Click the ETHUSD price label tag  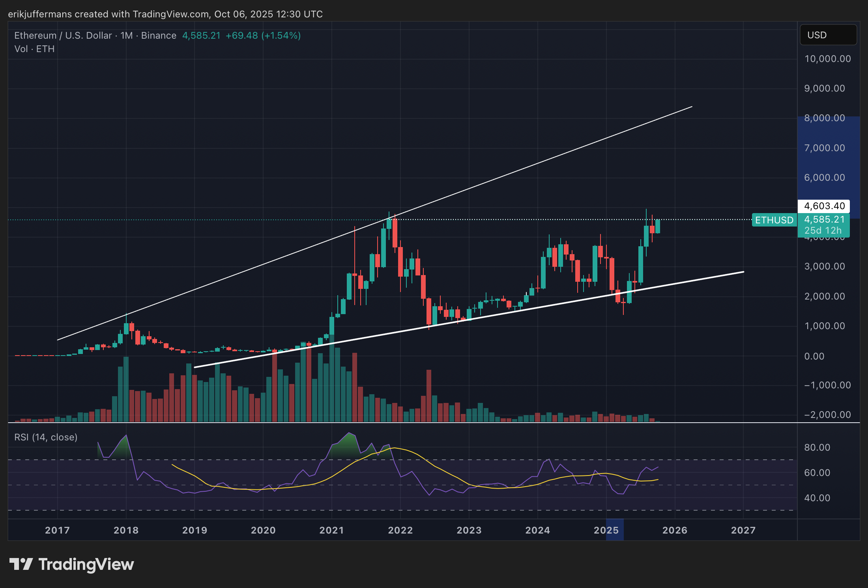(x=774, y=220)
